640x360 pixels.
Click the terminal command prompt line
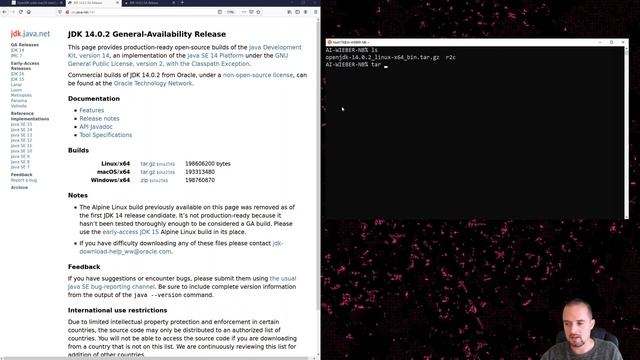pyautogui.click(x=357, y=65)
